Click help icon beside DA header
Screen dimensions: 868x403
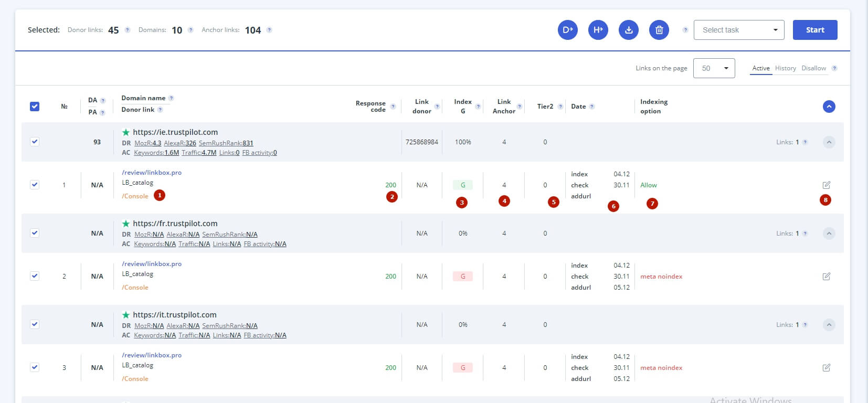pos(103,101)
